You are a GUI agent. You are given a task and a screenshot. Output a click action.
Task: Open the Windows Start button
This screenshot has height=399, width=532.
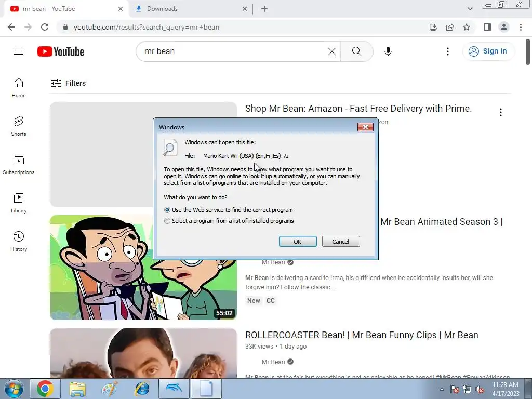coord(14,389)
